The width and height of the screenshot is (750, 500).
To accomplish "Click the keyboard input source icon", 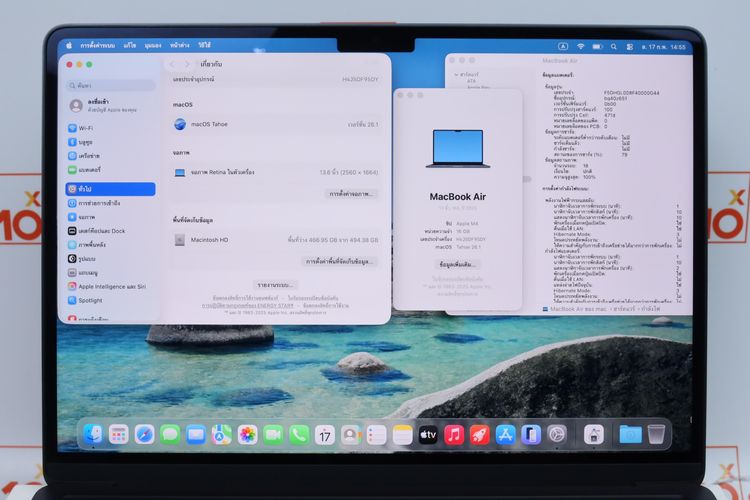I will coord(563,46).
